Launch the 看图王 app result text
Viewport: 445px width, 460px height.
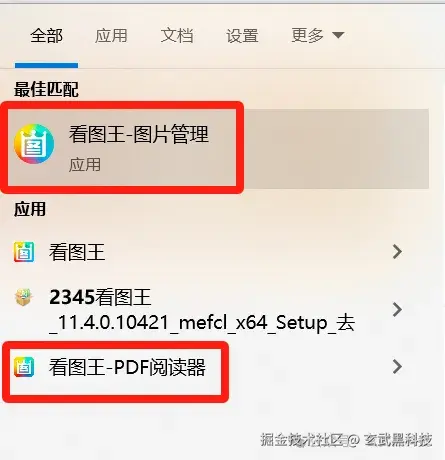point(77,252)
